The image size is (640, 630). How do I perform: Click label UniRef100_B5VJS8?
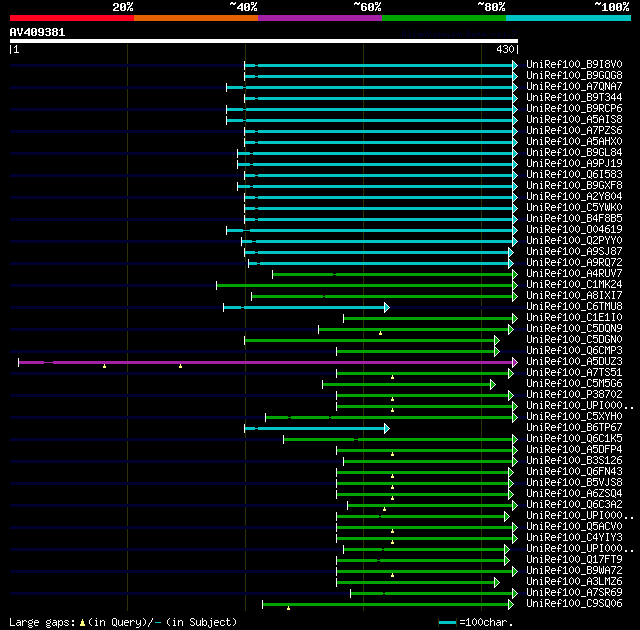[574, 483]
